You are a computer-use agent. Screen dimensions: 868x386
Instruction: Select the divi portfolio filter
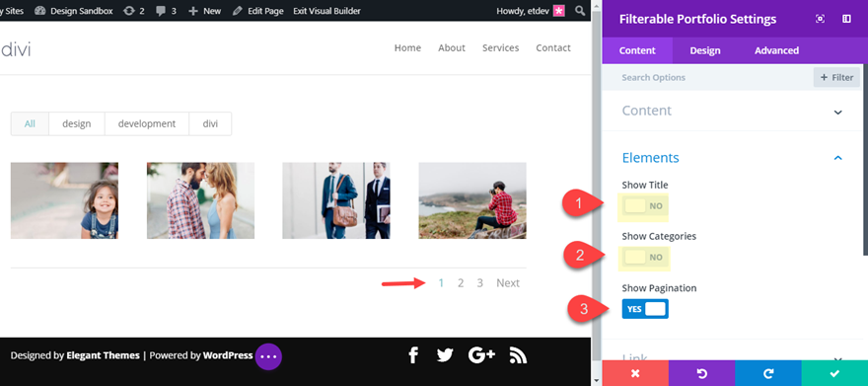click(x=210, y=124)
